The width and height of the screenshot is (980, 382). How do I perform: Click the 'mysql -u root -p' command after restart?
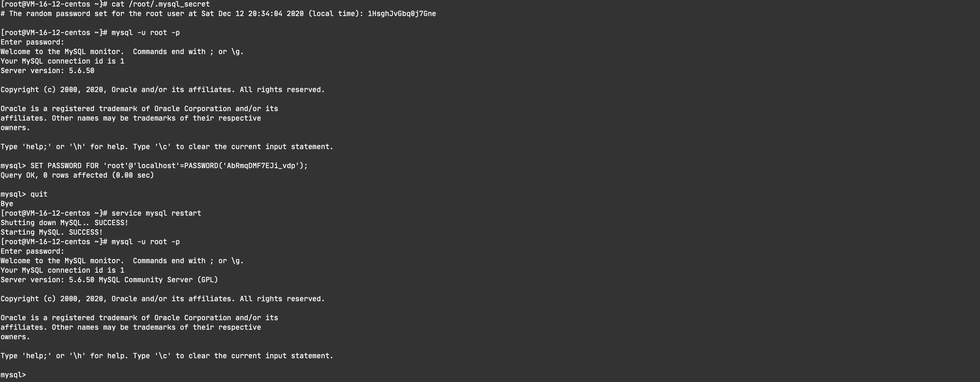(145, 242)
